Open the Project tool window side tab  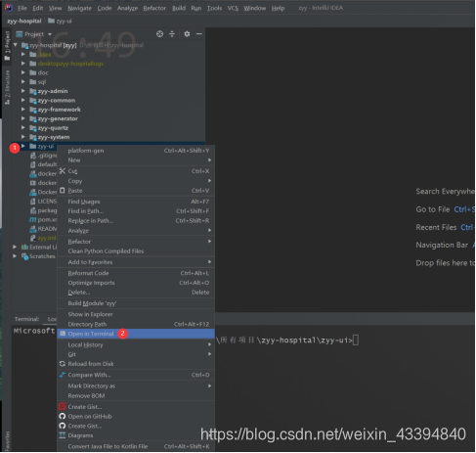coord(7,46)
